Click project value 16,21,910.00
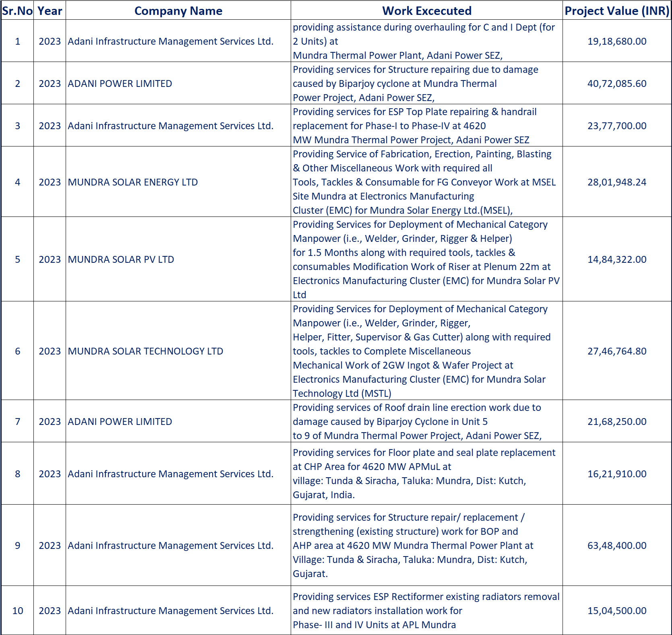Image resolution: width=672 pixels, height=635 pixels. (x=617, y=474)
